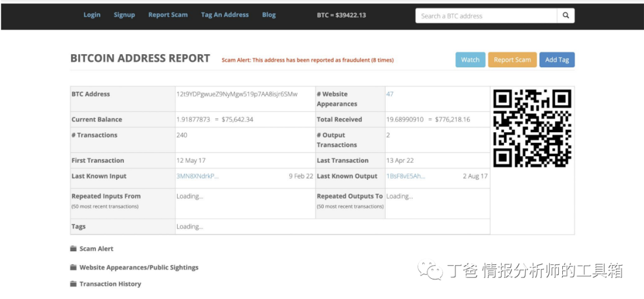
Task: Click Website Appearances folder icon
Action: tap(73, 267)
